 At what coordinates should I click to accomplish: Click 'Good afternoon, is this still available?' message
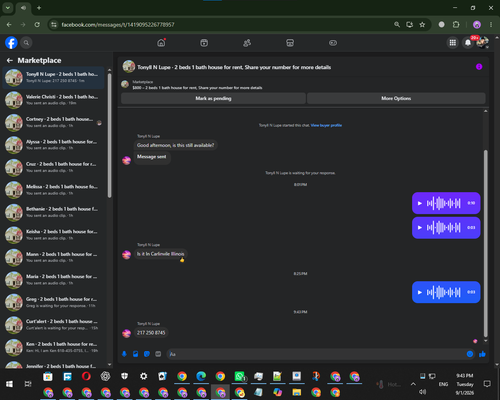(175, 145)
